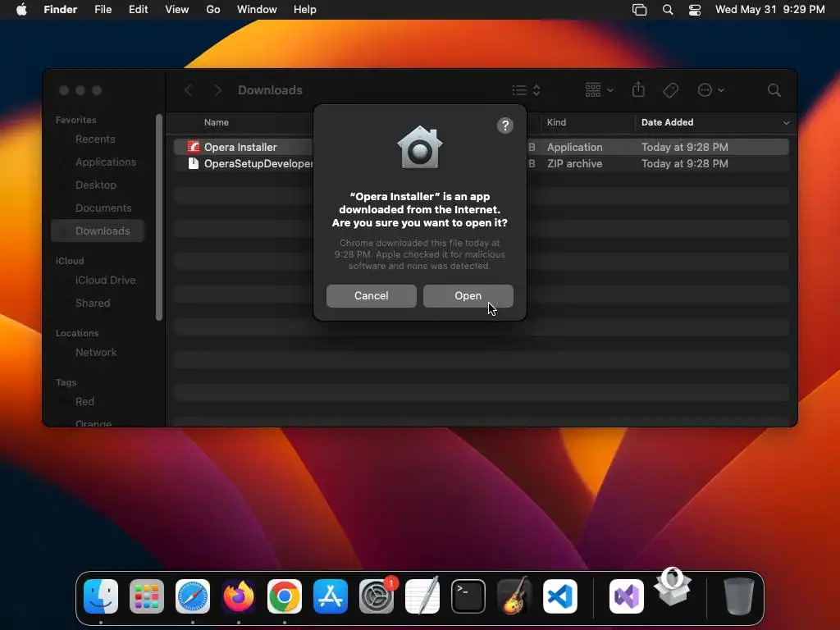Open the Finder group-by dropdown

(599, 90)
